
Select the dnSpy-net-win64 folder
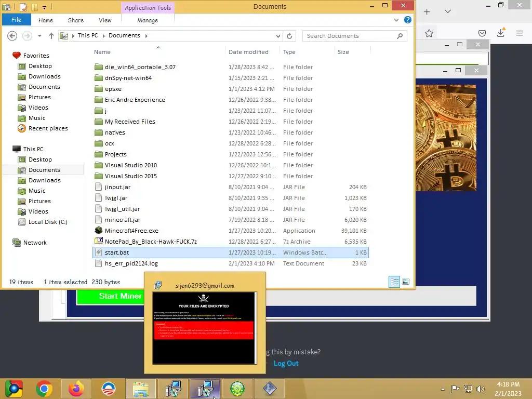pyautogui.click(x=128, y=78)
